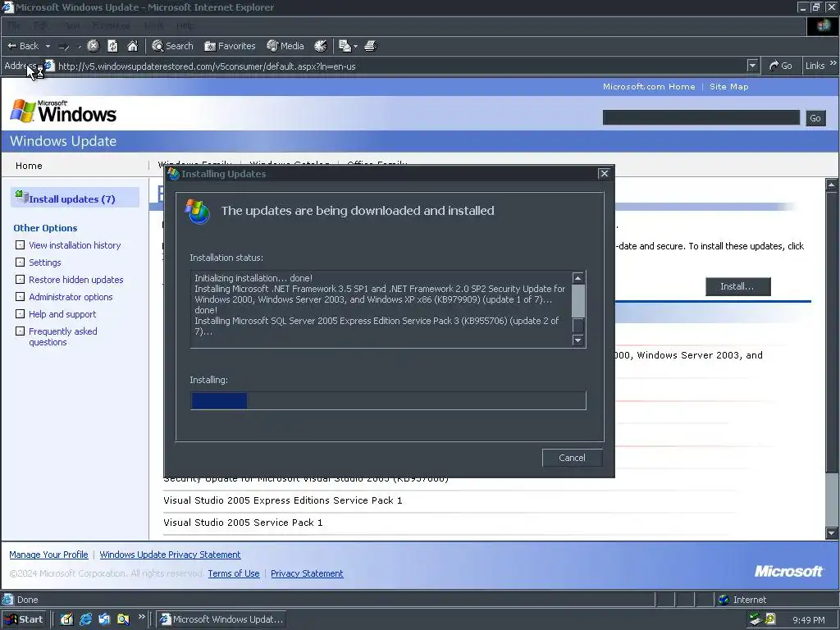Click the Windows flag throbber icon
The width and height of the screenshot is (840, 630).
[823, 25]
